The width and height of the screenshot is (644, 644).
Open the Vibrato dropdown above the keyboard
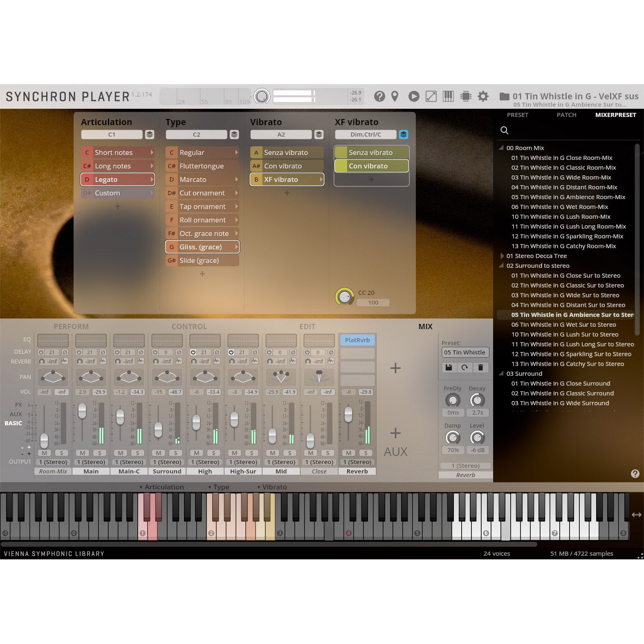[x=272, y=487]
